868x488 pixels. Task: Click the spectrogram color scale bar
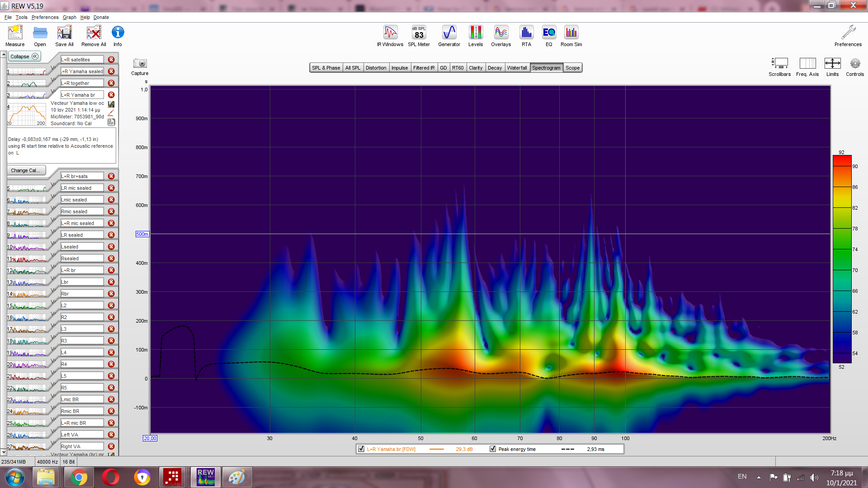[x=842, y=258]
